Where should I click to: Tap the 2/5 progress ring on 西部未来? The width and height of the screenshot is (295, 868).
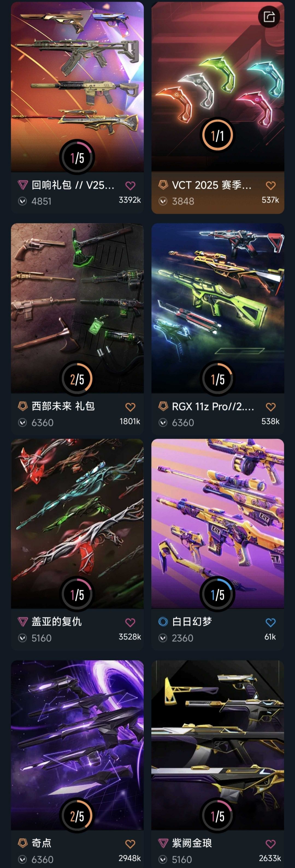(x=77, y=379)
